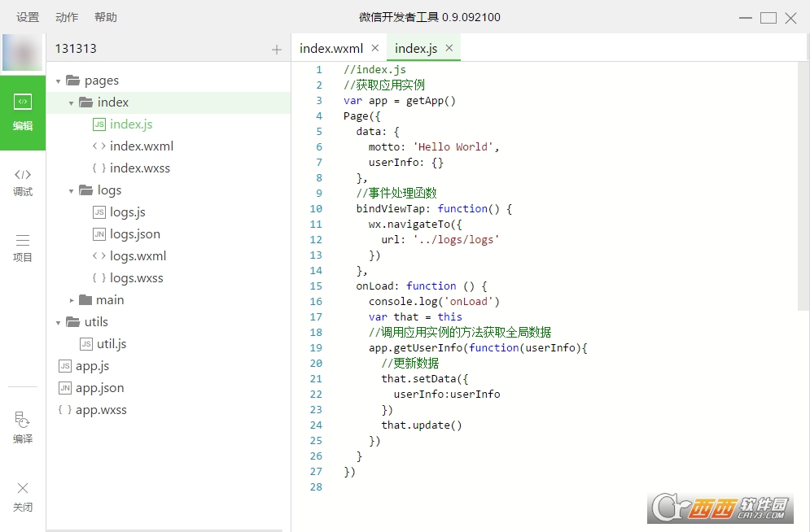The height and width of the screenshot is (532, 810).
Task: Open the 帮助 (Help) menu
Action: coord(105,17)
